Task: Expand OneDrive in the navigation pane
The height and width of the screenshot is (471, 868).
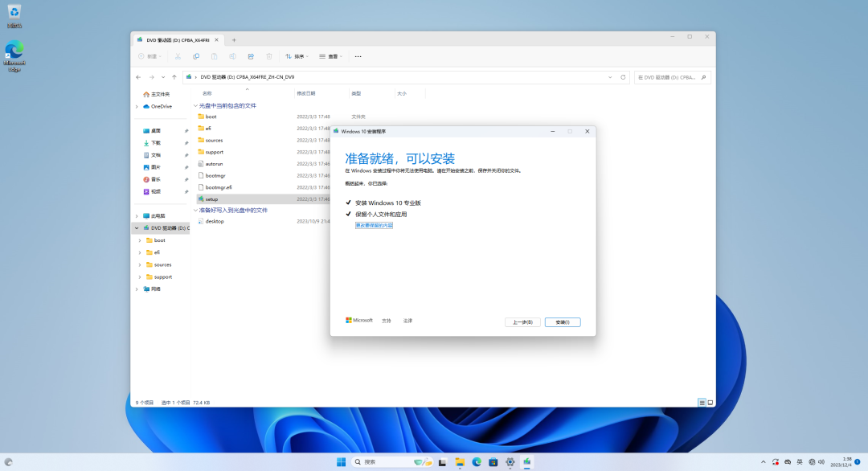Action: coord(137,107)
